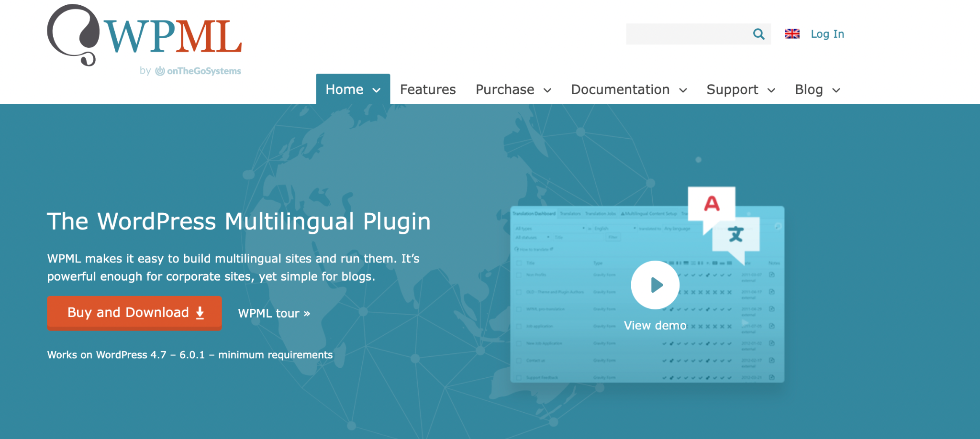Click the download arrow icon on Buy button
The image size is (980, 439).
(200, 313)
